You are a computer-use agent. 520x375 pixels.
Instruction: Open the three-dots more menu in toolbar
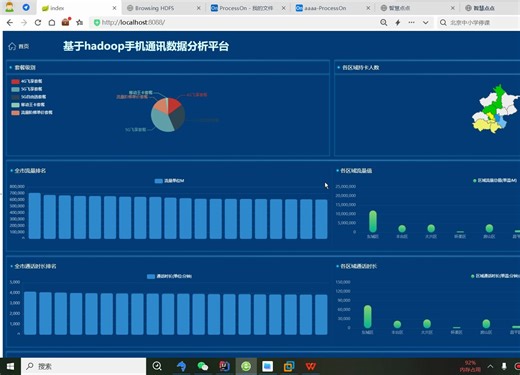tap(412, 22)
